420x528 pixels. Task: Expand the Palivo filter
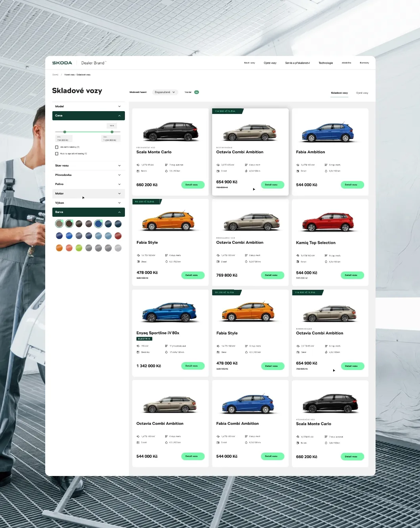click(88, 184)
